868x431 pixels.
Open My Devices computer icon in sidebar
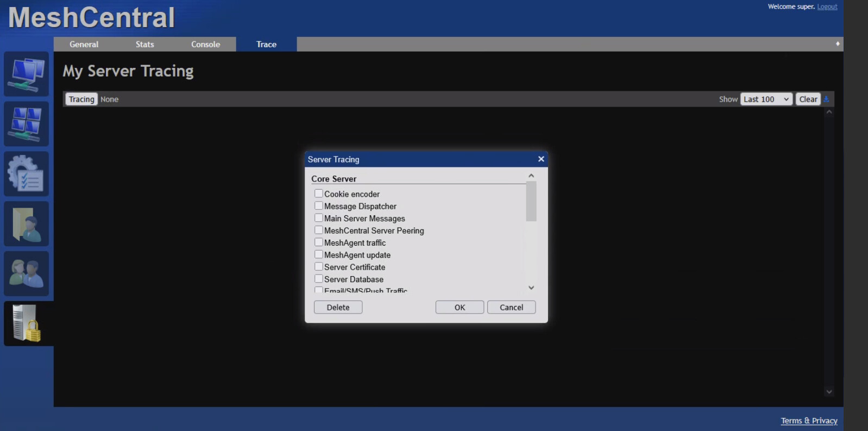(x=26, y=74)
